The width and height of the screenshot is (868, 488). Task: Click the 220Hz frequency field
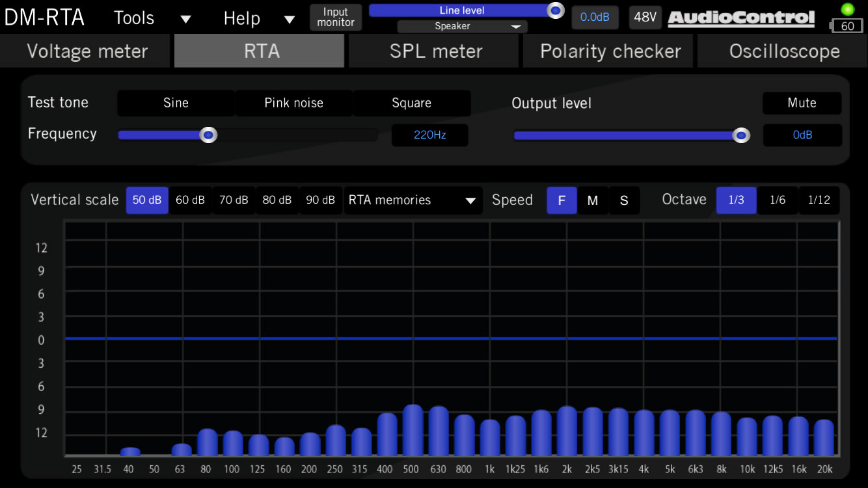[429, 135]
